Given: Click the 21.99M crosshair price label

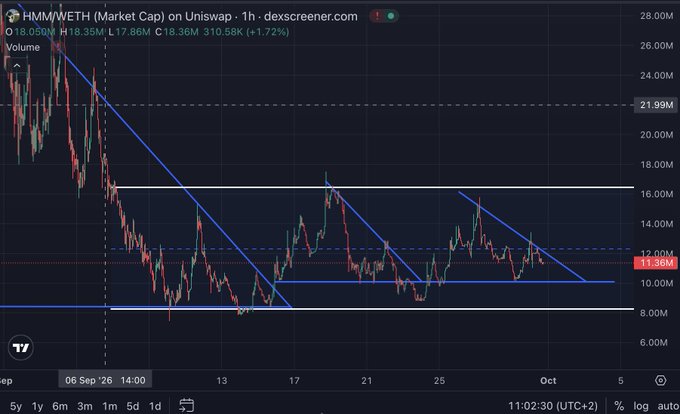Looking at the screenshot, I should point(657,105).
